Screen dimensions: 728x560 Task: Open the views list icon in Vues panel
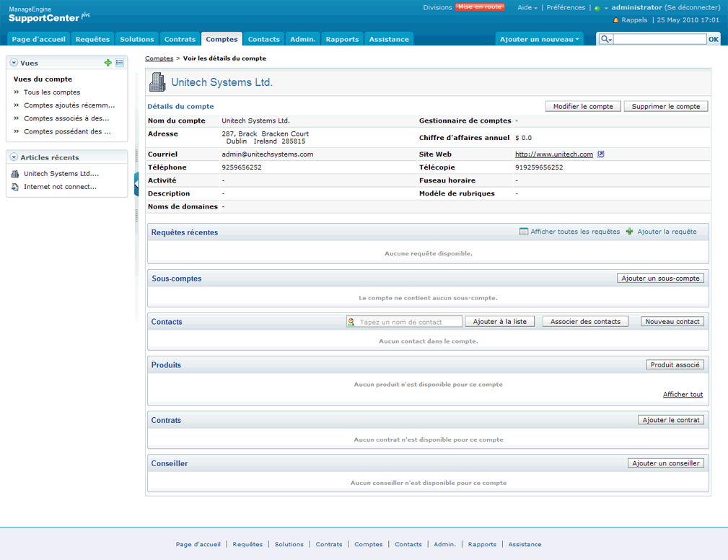tap(119, 63)
